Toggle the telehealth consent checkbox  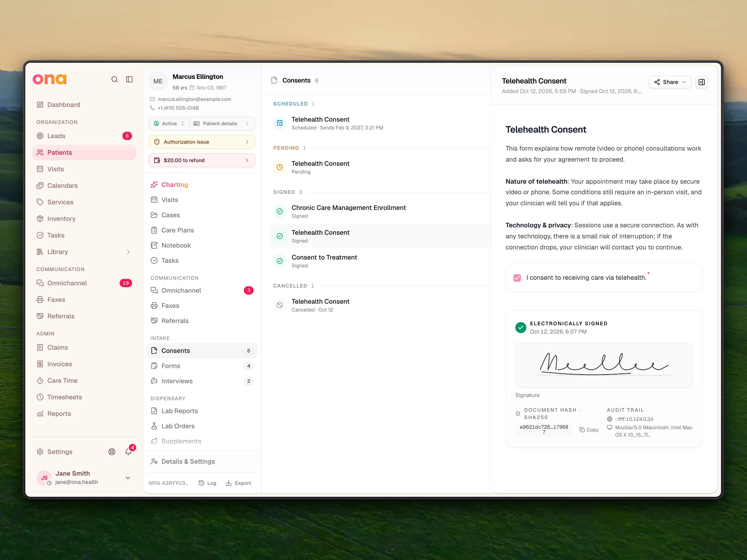[517, 278]
